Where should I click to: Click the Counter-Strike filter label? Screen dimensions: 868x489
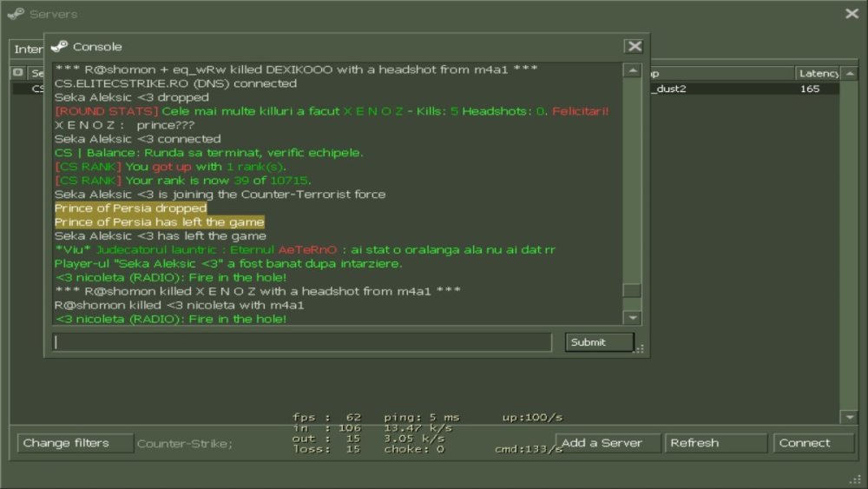point(185,444)
